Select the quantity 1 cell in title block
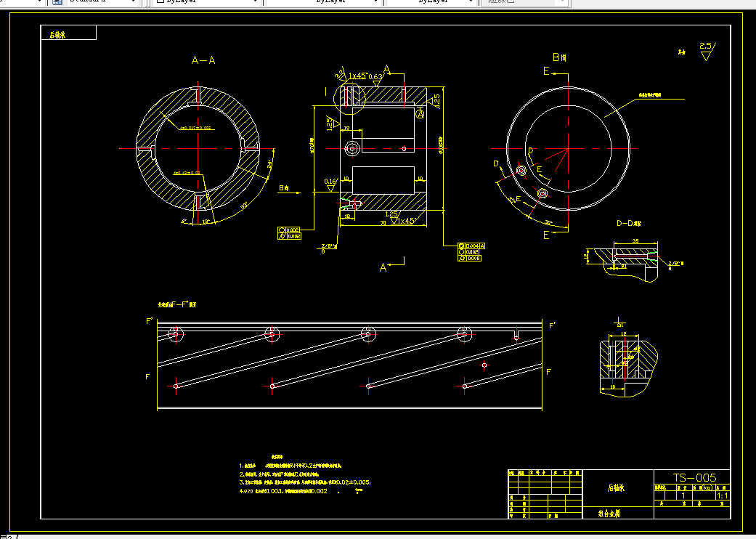 click(683, 495)
